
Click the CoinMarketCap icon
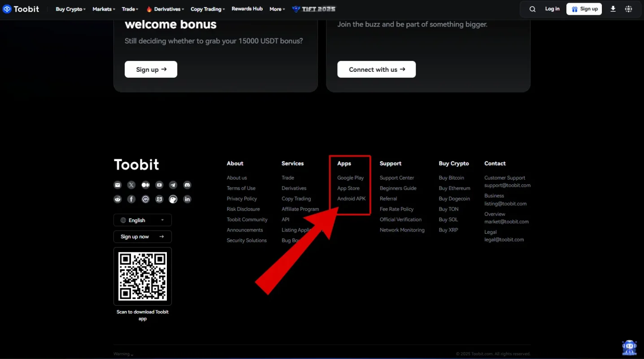click(x=145, y=199)
